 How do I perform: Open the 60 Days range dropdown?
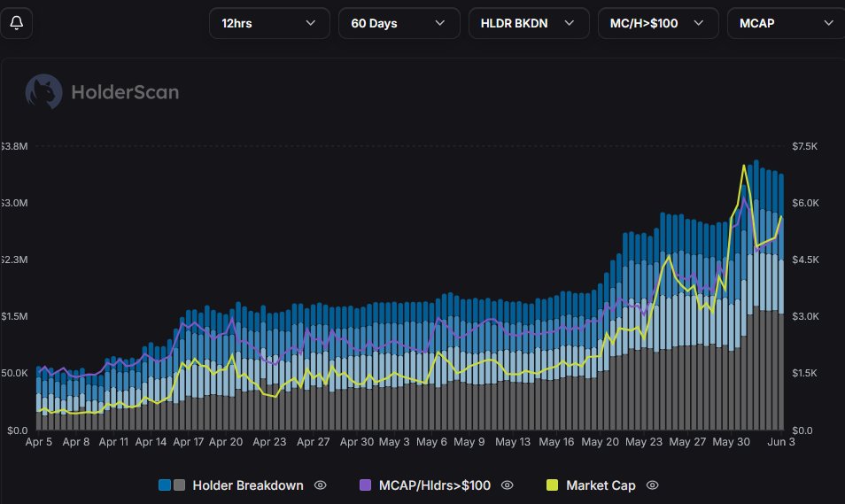coord(399,23)
